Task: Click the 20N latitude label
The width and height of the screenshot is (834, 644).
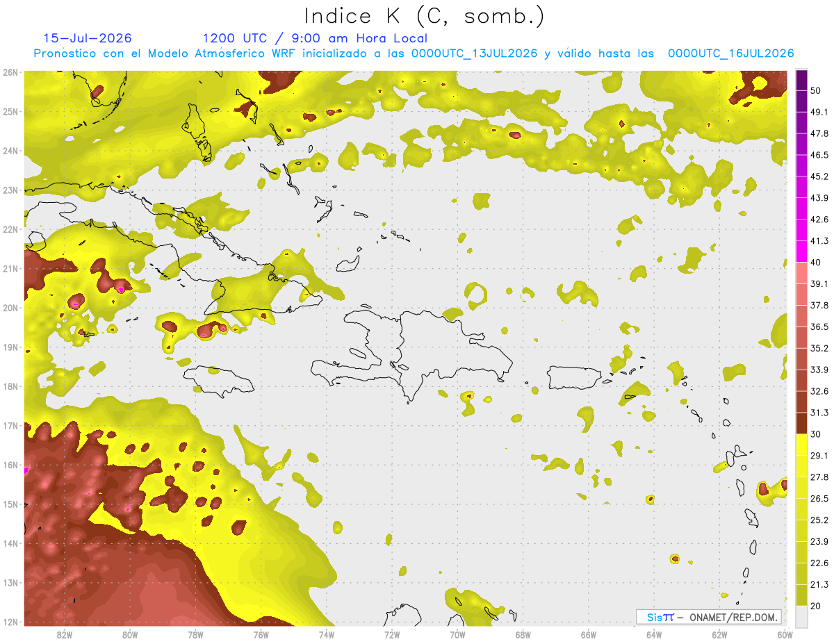Action: [10, 308]
